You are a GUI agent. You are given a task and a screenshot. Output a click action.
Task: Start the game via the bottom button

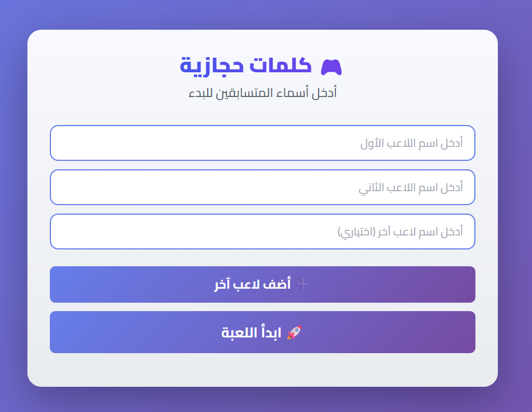click(263, 332)
